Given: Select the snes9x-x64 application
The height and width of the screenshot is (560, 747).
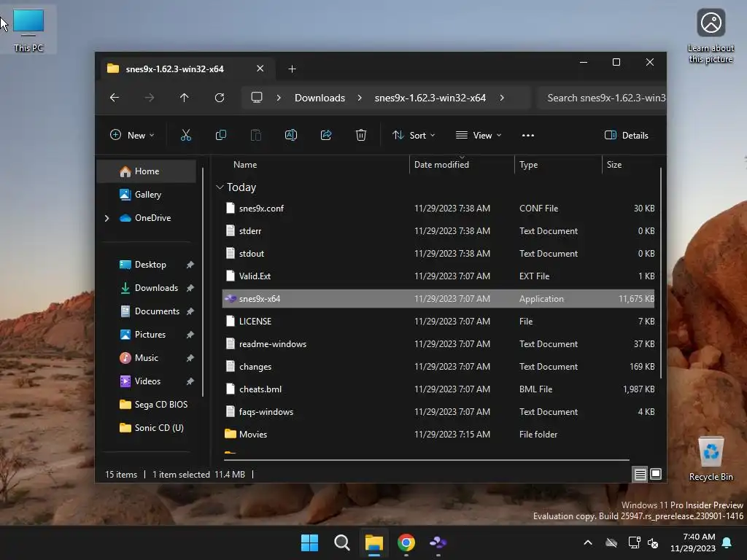Looking at the screenshot, I should (x=438, y=299).
